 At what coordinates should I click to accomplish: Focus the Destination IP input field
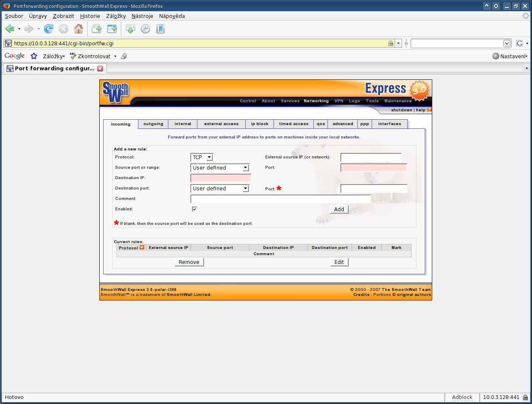[x=221, y=178]
